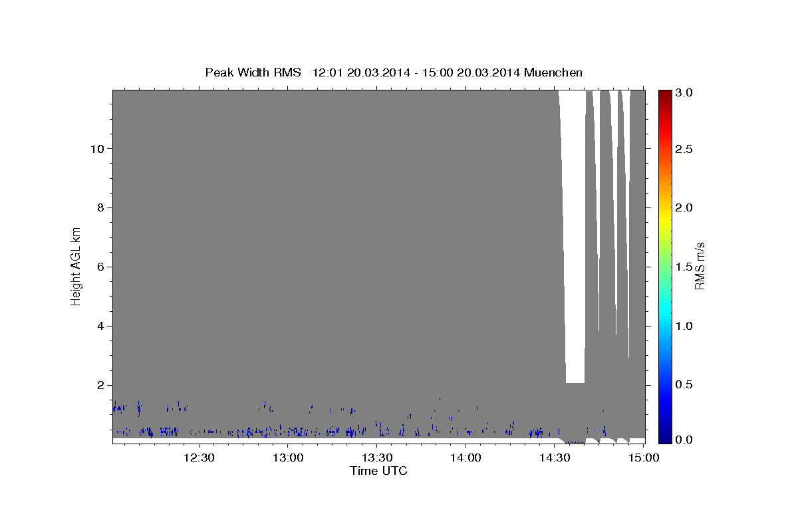Click the 13:00 time tick label
Image resolution: width=798 pixels, height=532 pixels.
pos(287,458)
